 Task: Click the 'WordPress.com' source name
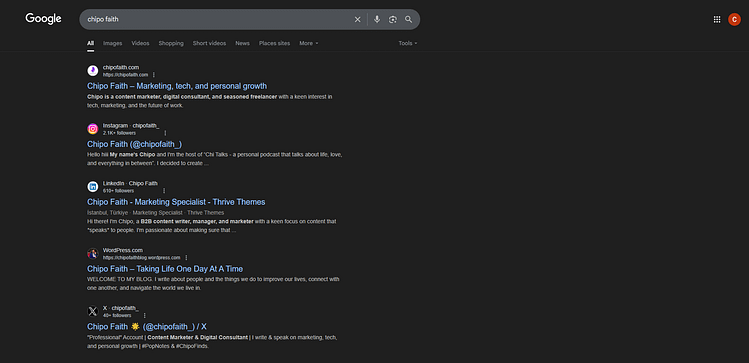pyautogui.click(x=123, y=250)
